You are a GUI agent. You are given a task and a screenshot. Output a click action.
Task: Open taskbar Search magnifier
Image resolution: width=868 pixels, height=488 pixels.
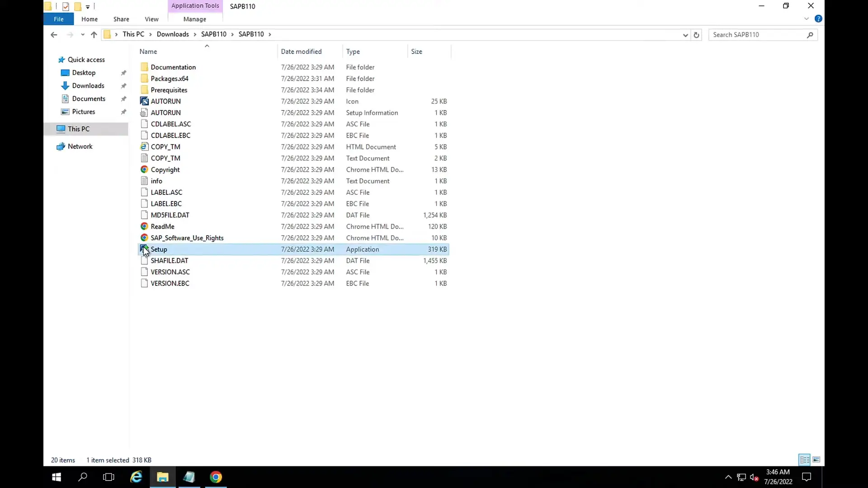click(83, 477)
